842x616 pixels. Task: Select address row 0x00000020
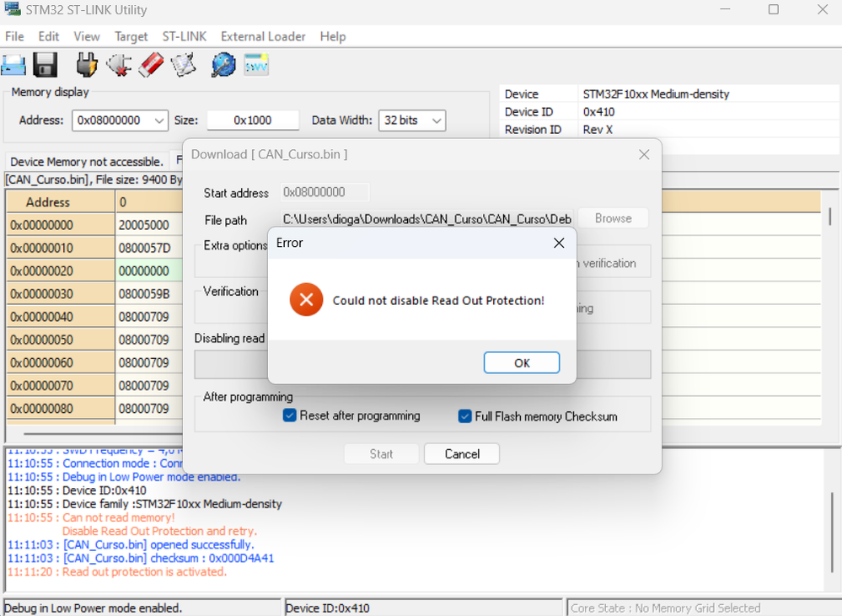pyautogui.click(x=60, y=271)
